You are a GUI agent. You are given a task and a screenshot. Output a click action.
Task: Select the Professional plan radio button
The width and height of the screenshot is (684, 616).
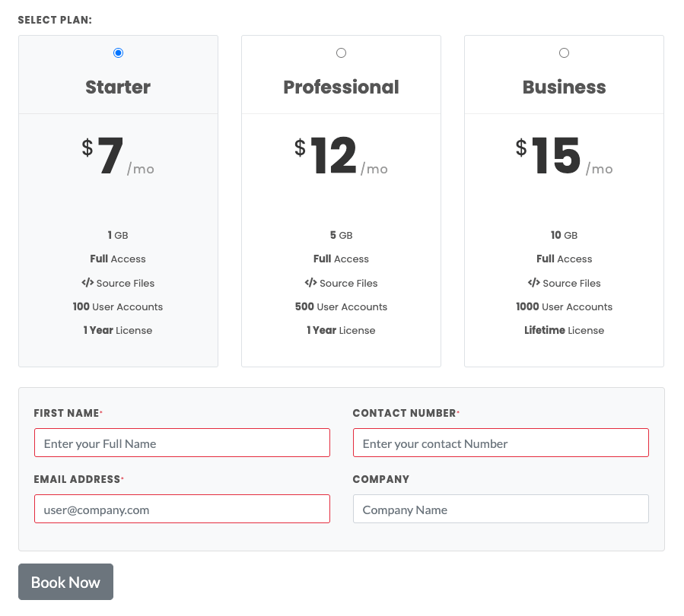click(341, 53)
